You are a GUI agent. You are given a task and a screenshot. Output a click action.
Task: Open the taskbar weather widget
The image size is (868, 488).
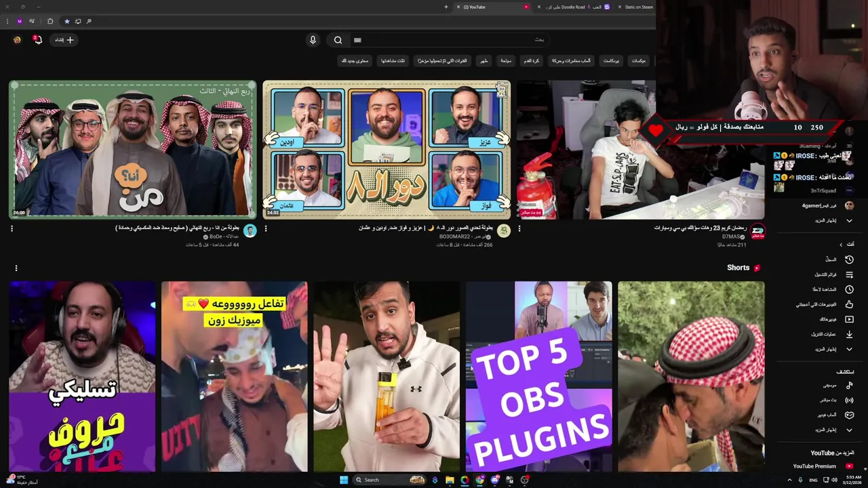click(x=23, y=480)
